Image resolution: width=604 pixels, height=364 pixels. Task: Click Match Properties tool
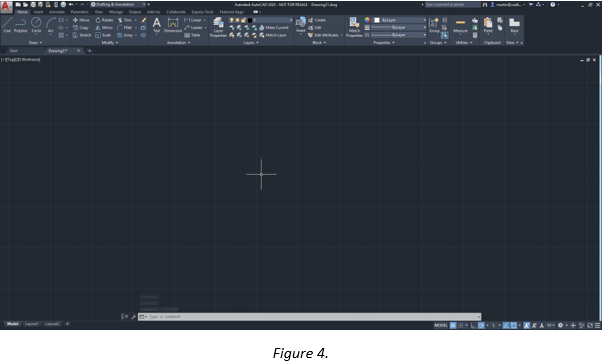pos(354,27)
